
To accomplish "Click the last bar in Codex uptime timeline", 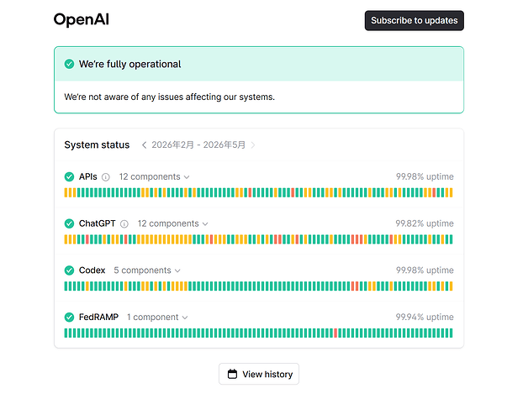I will tap(451, 286).
